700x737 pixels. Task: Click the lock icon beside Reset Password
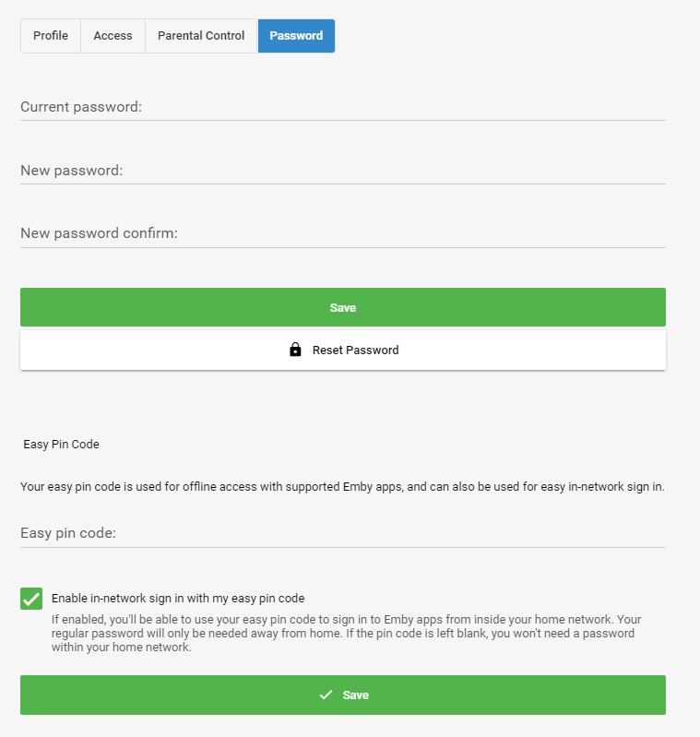pyautogui.click(x=295, y=351)
